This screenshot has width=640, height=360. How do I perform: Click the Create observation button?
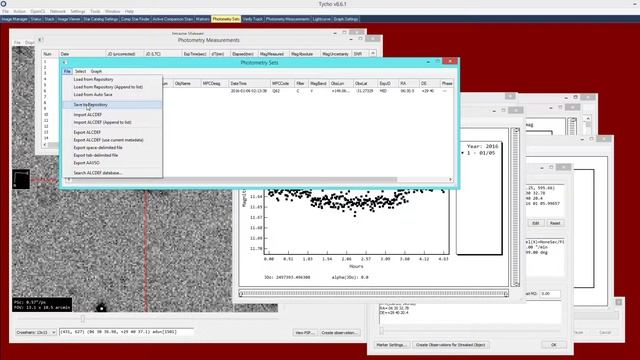(x=339, y=333)
